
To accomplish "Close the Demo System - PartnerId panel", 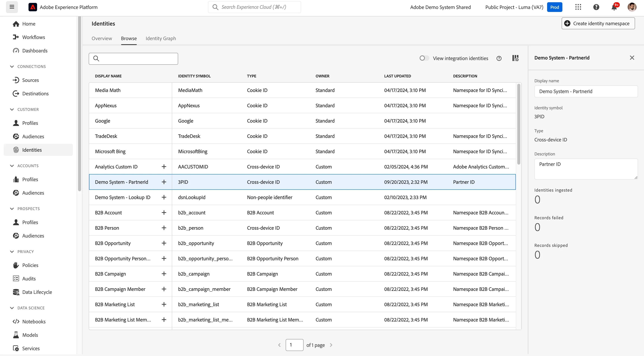I will 632,58.
